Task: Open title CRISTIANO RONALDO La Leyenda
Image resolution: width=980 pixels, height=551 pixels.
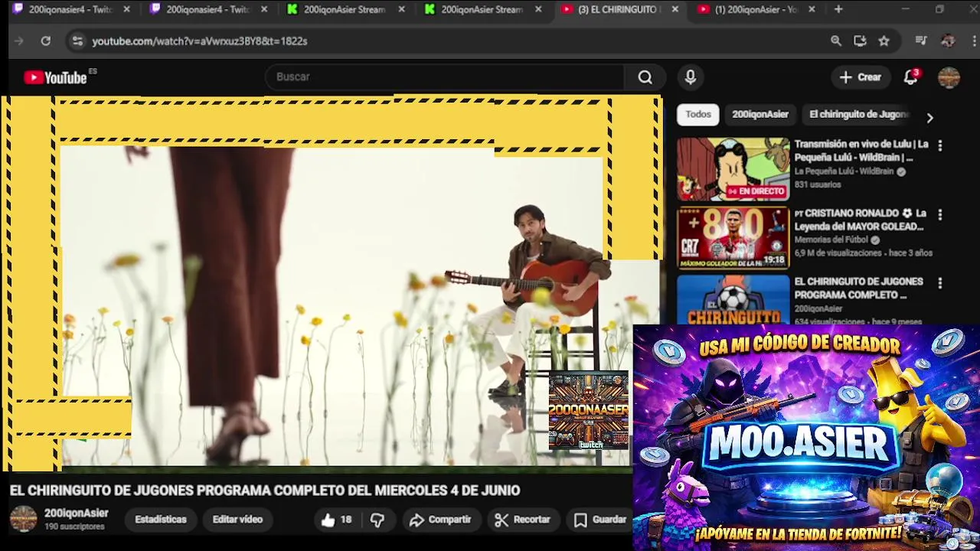Action: pyautogui.click(x=861, y=220)
